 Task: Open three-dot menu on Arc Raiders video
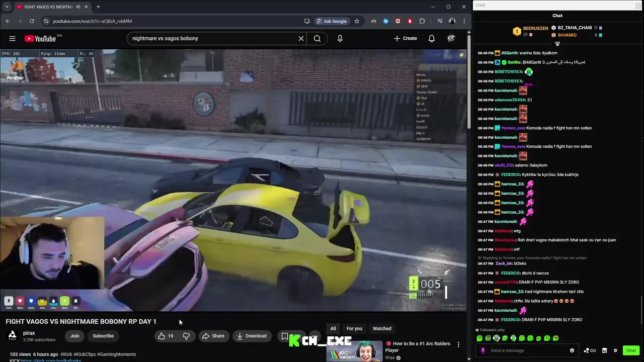click(x=458, y=344)
